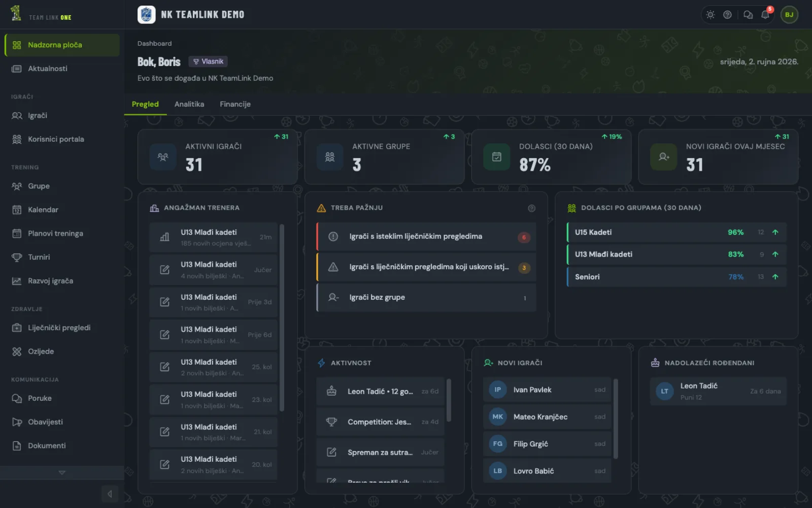Click the Aktivne grupe card icon
Image resolution: width=812 pixels, height=508 pixels.
[330, 157]
